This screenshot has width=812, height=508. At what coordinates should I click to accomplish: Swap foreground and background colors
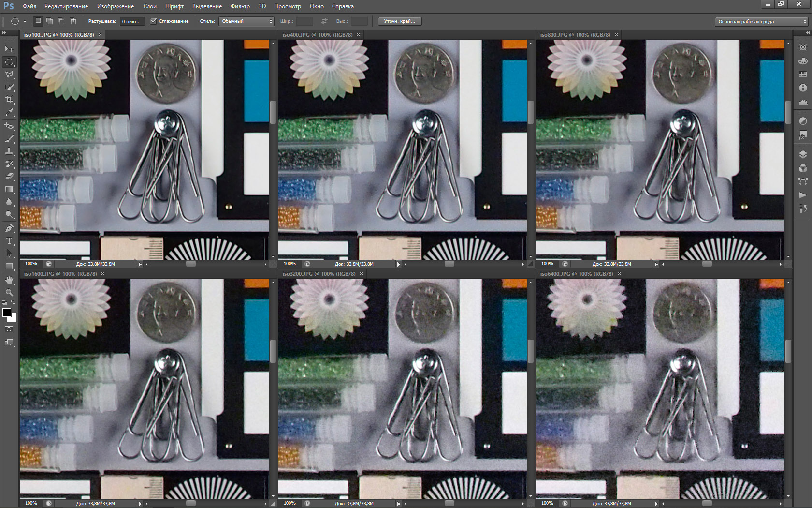point(14,303)
